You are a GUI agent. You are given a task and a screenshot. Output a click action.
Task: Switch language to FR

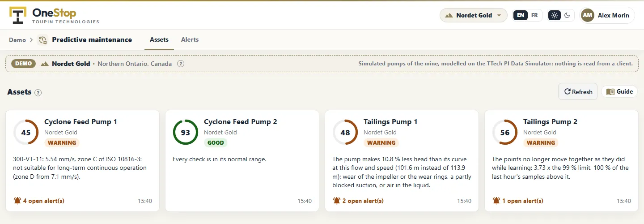coord(534,15)
